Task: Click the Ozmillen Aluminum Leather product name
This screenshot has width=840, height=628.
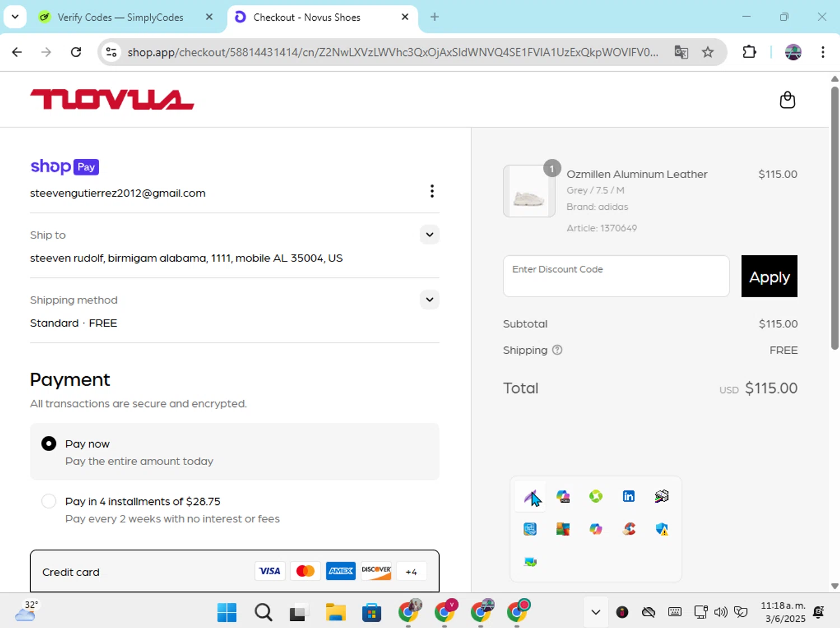Action: 637,174
